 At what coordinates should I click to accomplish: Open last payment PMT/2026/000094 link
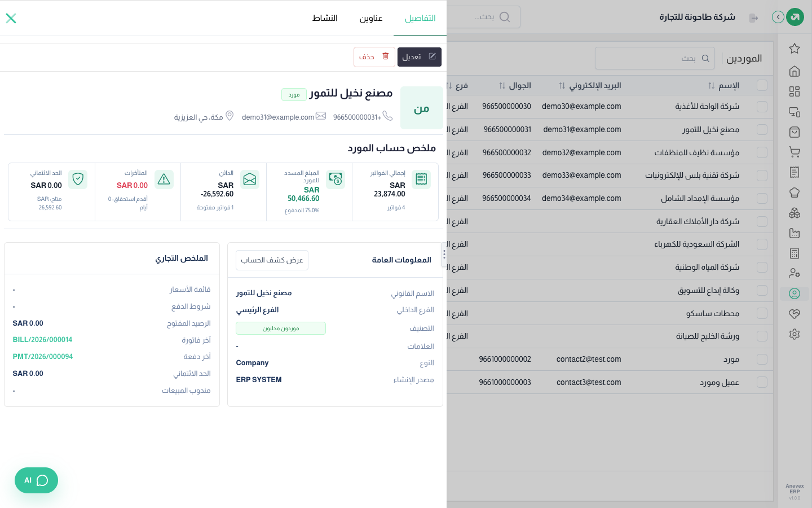[x=43, y=357]
